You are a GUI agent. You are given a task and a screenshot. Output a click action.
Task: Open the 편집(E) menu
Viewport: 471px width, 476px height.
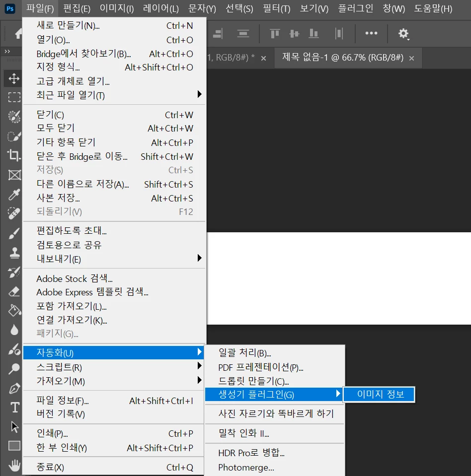tap(77, 8)
